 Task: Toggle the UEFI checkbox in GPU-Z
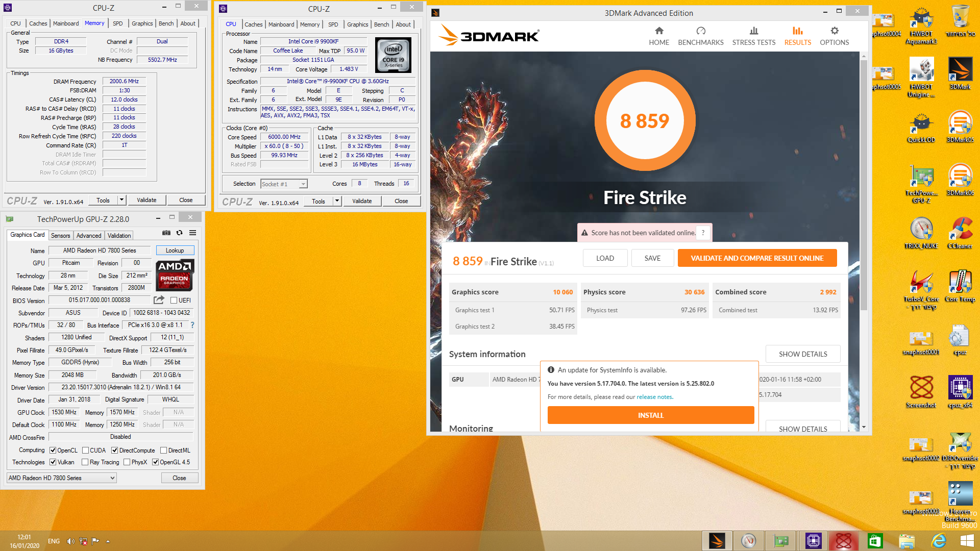[174, 300]
